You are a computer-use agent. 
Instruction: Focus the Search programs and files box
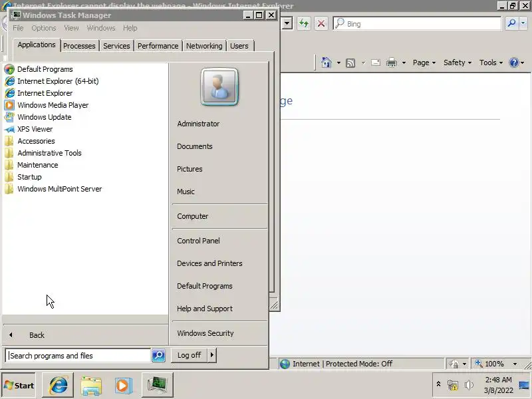pyautogui.click(x=78, y=356)
